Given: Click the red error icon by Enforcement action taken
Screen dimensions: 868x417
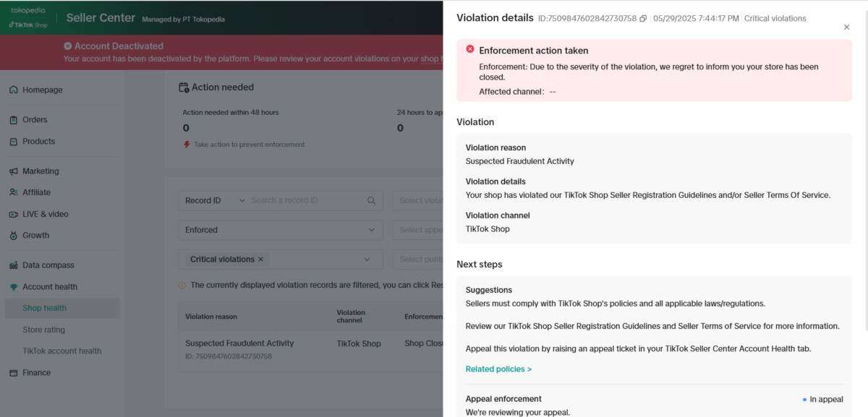Looking at the screenshot, I should pyautogui.click(x=470, y=49).
